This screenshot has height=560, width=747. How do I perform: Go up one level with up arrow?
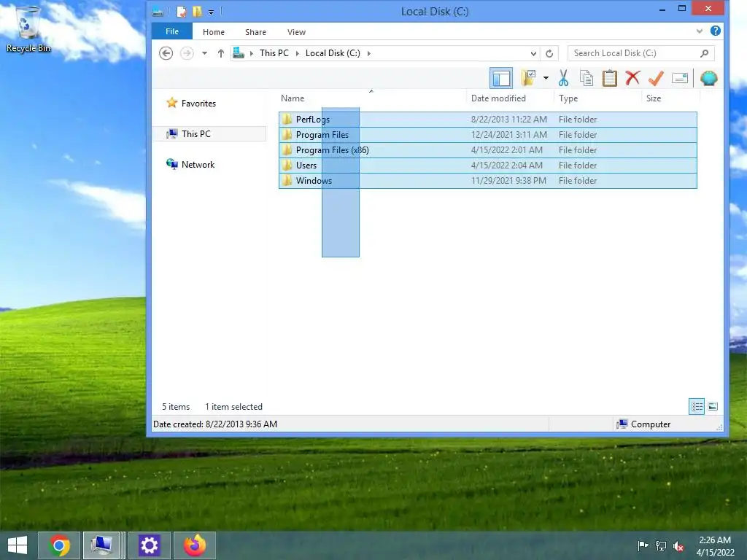220,53
